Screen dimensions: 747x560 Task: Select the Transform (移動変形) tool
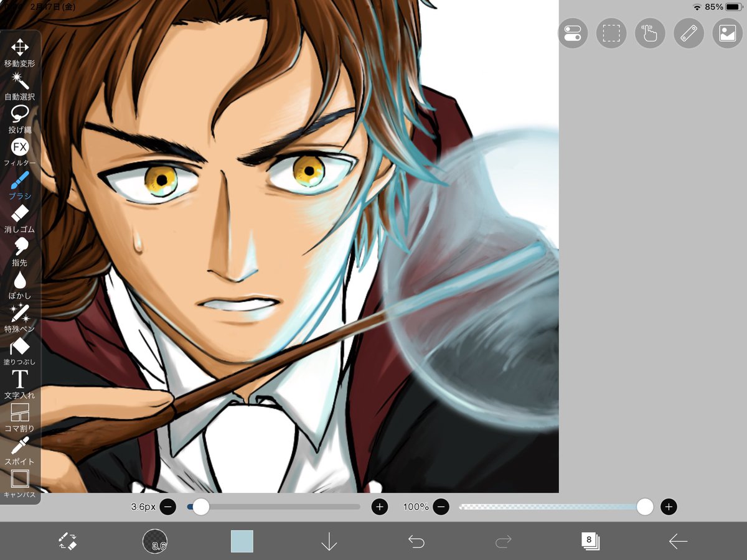(20, 53)
